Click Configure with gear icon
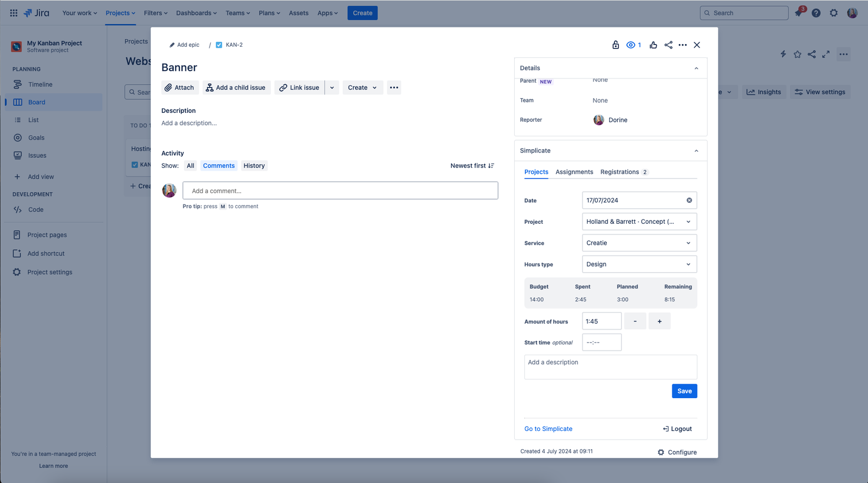 (677, 452)
